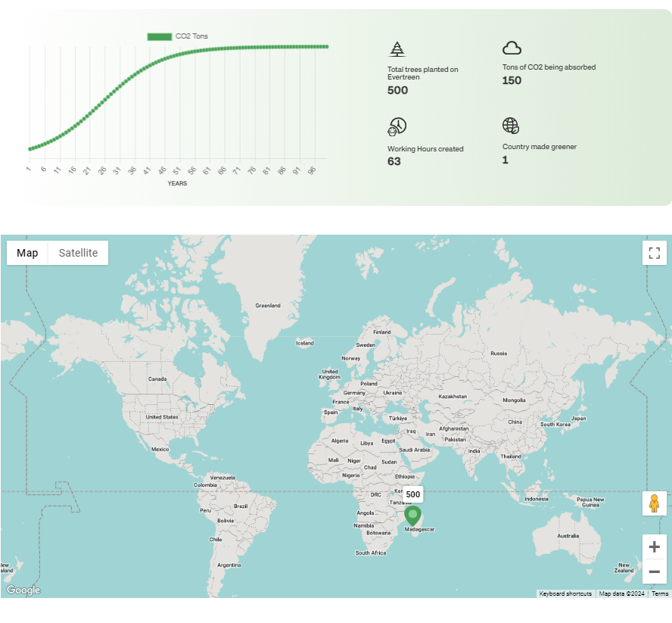Screen dimensions: 672x623
Task: Click the Google logo on the map
Action: point(23,590)
